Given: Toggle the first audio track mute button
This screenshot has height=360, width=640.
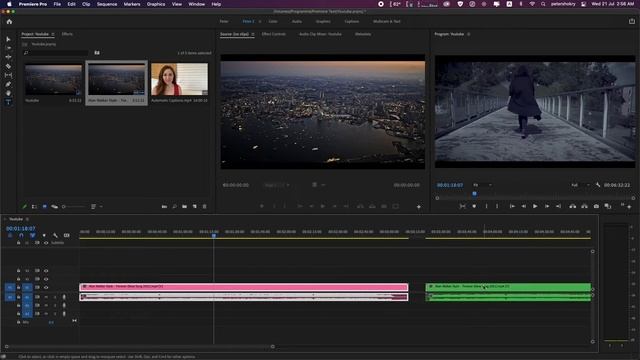Looking at the screenshot, I should pyautogui.click(x=46, y=297).
